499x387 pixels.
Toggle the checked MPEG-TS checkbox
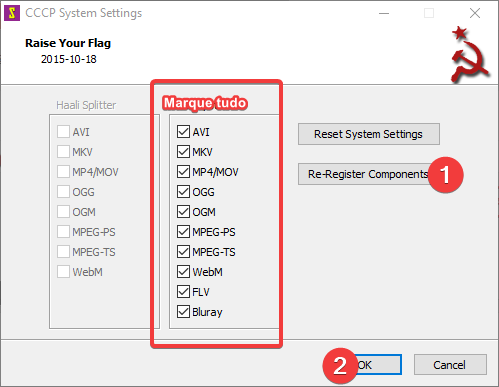[183, 252]
